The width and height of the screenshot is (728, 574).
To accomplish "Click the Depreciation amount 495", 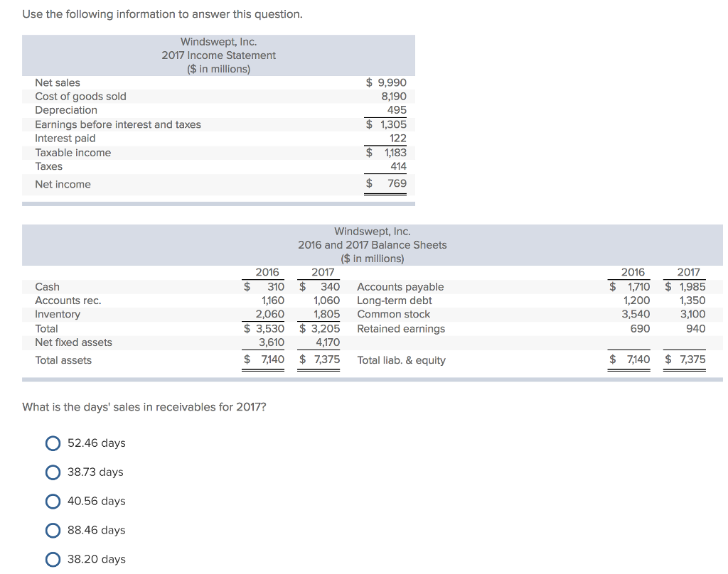I will (397, 110).
